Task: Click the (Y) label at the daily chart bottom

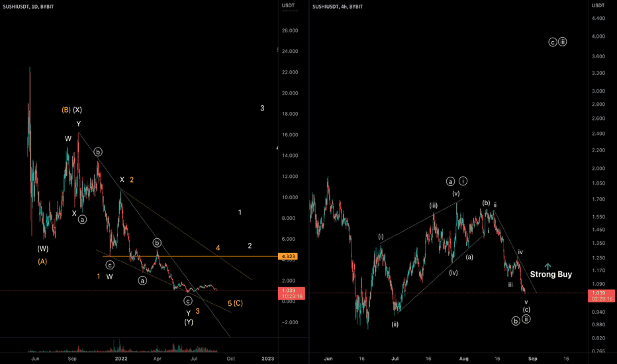Action: tap(189, 322)
